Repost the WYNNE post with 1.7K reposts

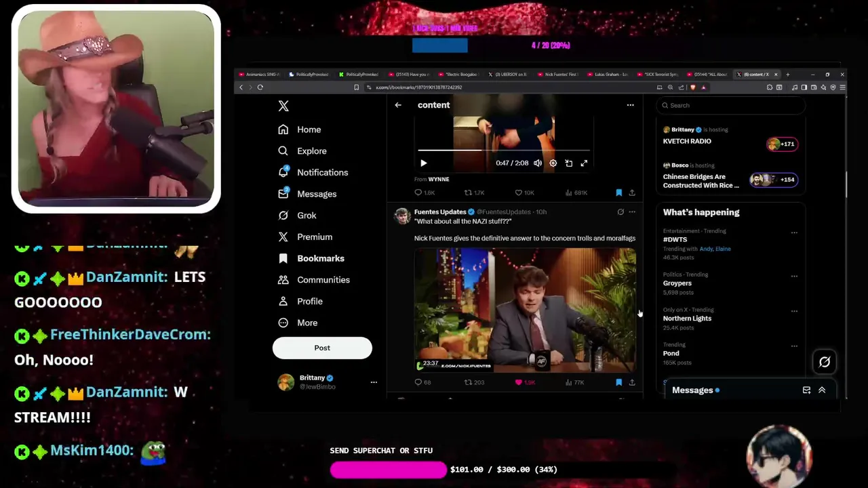tap(474, 193)
